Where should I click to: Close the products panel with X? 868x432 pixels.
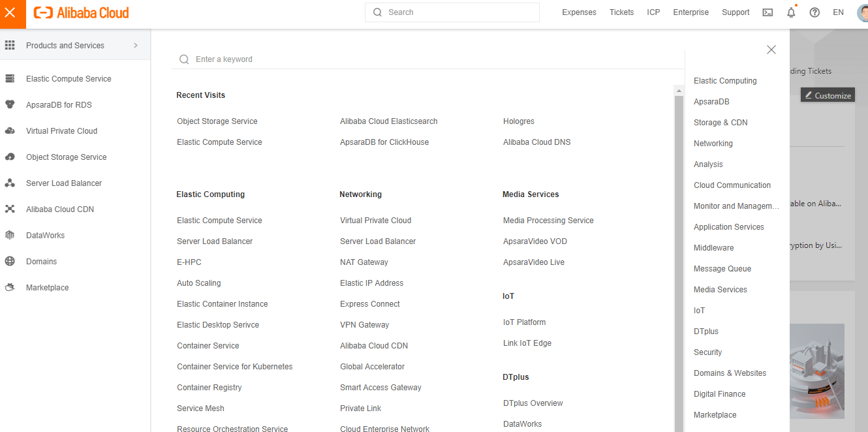pos(771,50)
